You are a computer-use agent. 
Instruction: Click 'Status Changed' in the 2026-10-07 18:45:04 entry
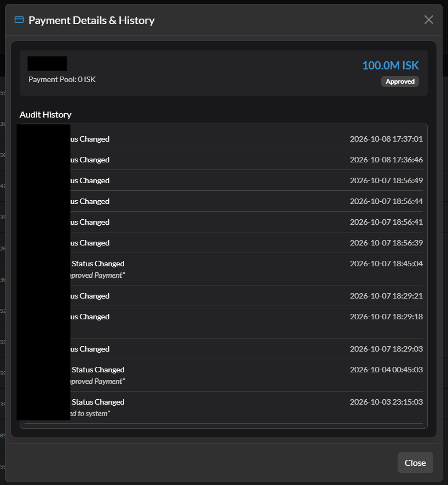(98, 264)
